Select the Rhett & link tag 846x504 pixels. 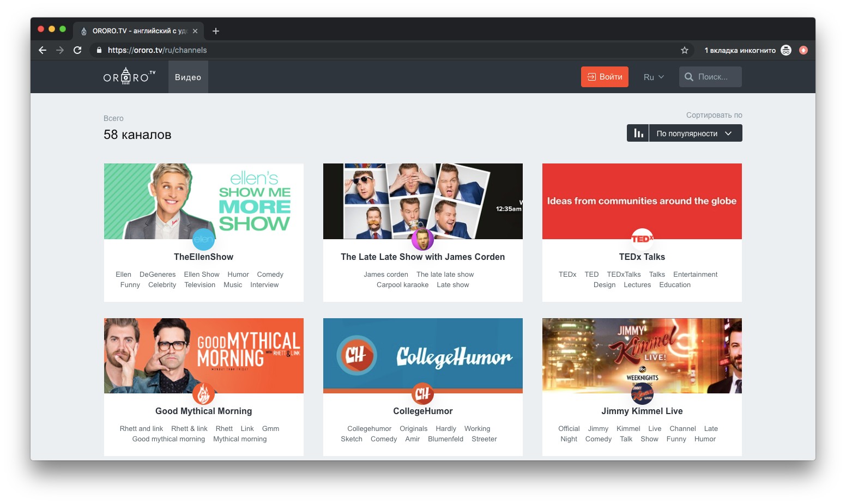[189, 429]
